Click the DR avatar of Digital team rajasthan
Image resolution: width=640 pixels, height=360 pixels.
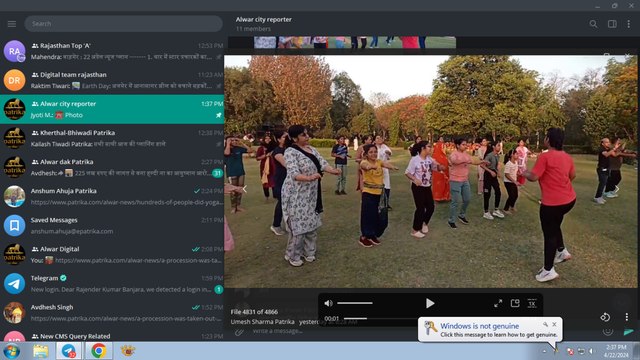pos(14,80)
